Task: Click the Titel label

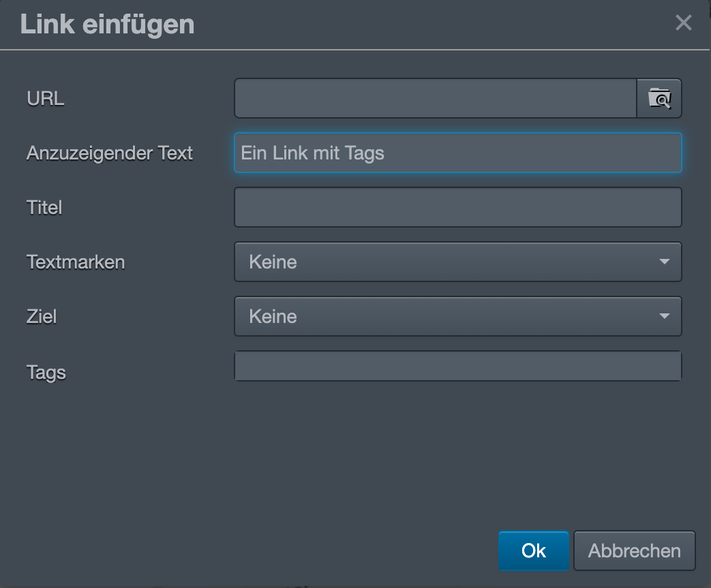Action: click(x=44, y=207)
